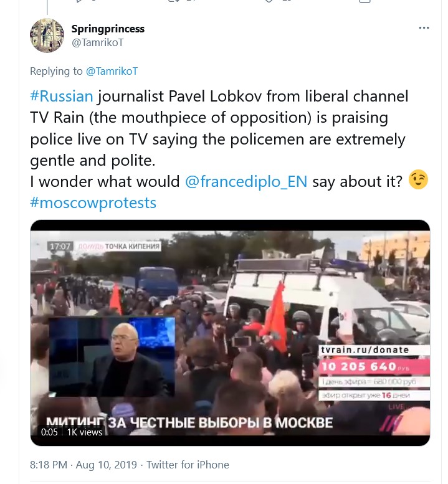Click the studio presenter inset in video
This screenshot has height=484, width=448.
point(112,357)
